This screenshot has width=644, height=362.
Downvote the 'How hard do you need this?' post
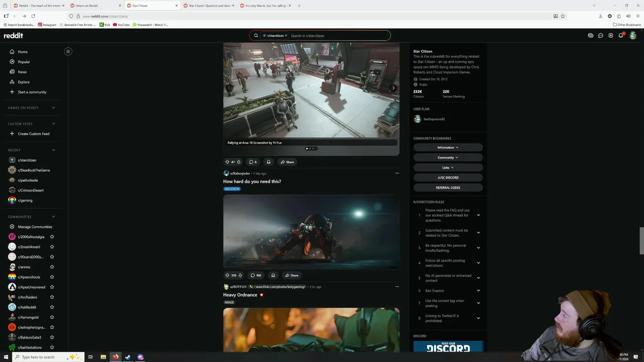240,275
